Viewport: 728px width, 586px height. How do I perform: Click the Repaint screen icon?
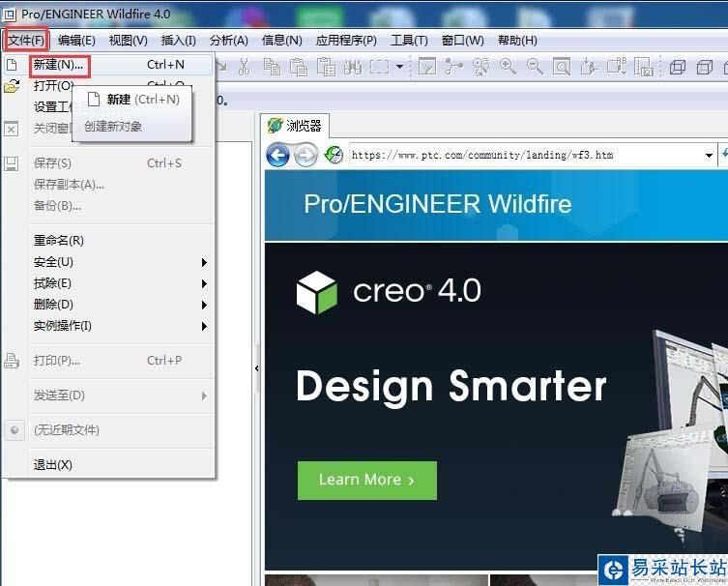click(427, 67)
